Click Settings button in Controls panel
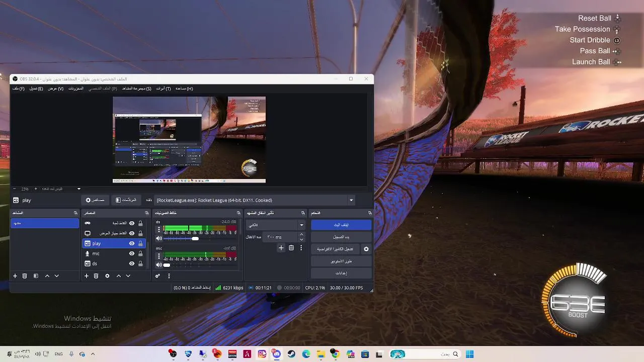 (x=341, y=273)
